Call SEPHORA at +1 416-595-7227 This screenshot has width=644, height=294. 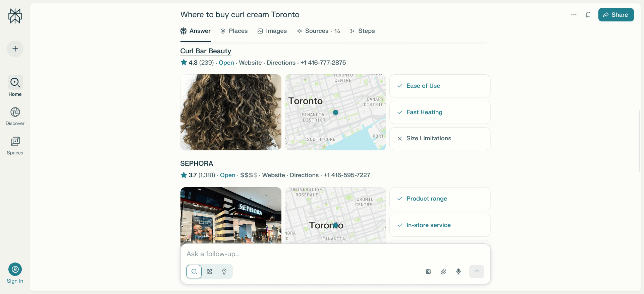click(x=347, y=175)
